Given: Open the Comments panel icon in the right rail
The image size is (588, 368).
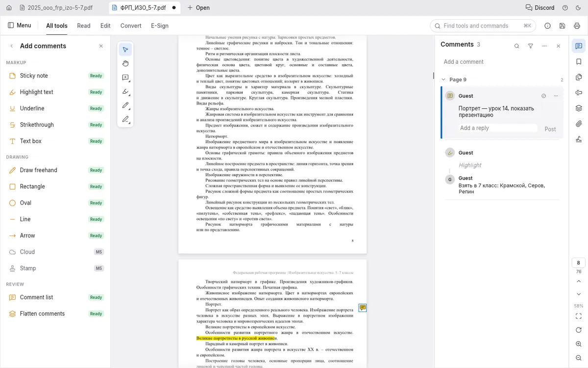Looking at the screenshot, I should click(579, 46).
